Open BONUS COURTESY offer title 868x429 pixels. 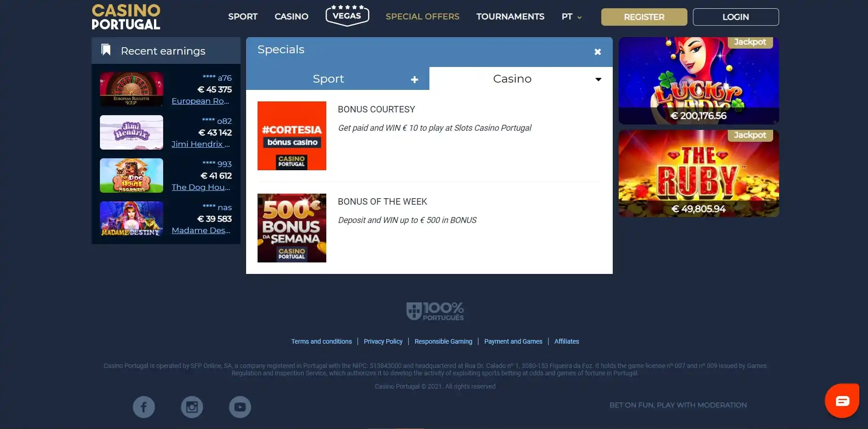(x=376, y=109)
